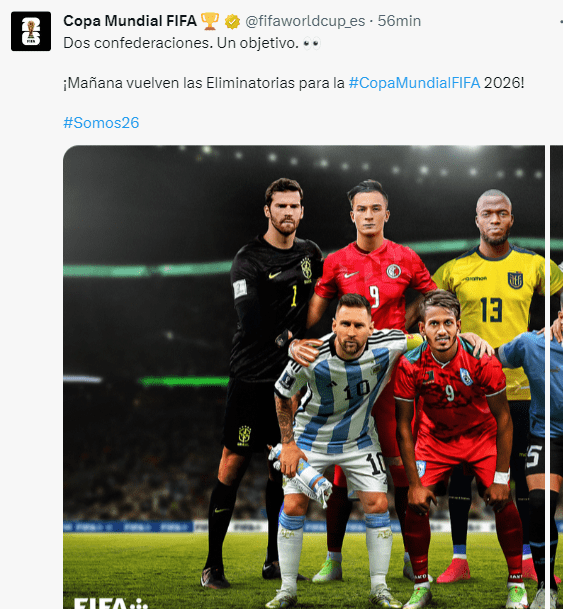Click the gold verified badge
563x609 pixels.
pyautogui.click(x=232, y=22)
